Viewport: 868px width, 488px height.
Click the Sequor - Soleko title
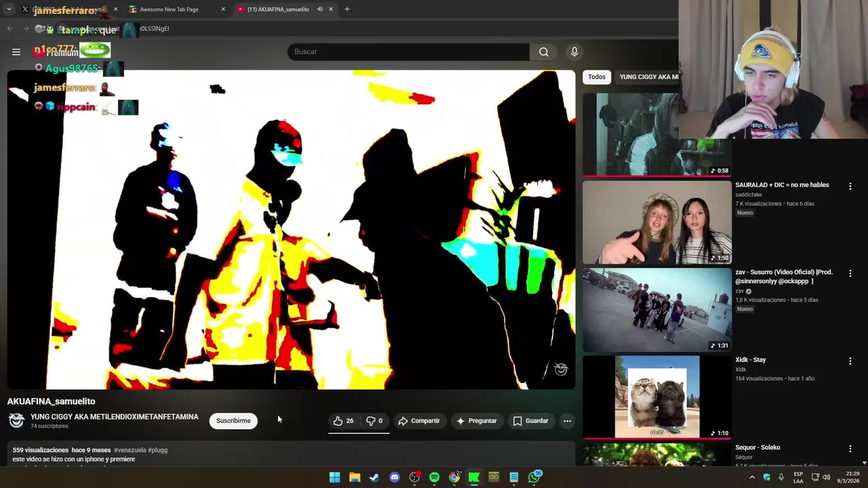coord(757,447)
